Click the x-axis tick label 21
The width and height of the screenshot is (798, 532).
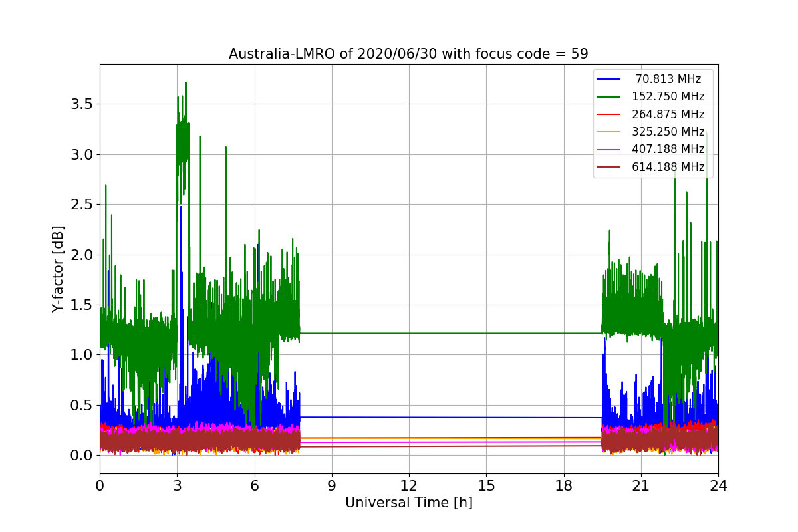pos(640,485)
